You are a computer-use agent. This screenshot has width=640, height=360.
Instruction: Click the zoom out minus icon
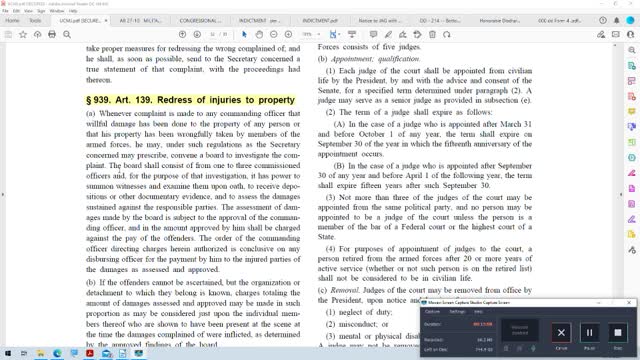pyautogui.click(x=273, y=34)
